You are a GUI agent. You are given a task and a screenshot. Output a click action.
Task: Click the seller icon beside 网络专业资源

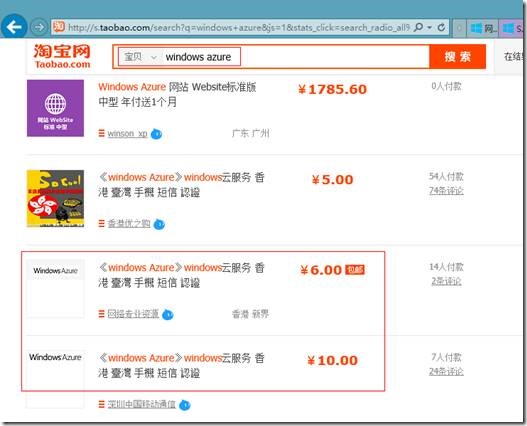[102, 314]
